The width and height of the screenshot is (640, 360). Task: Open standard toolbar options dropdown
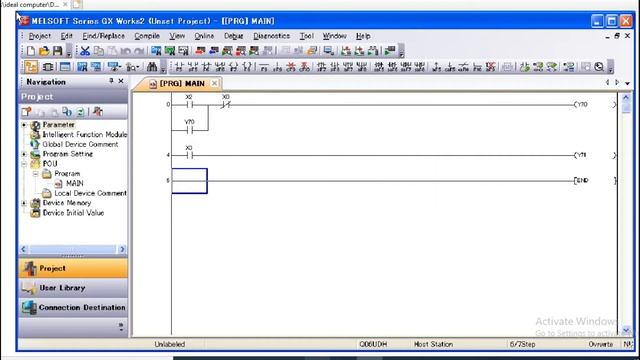pos(69,51)
